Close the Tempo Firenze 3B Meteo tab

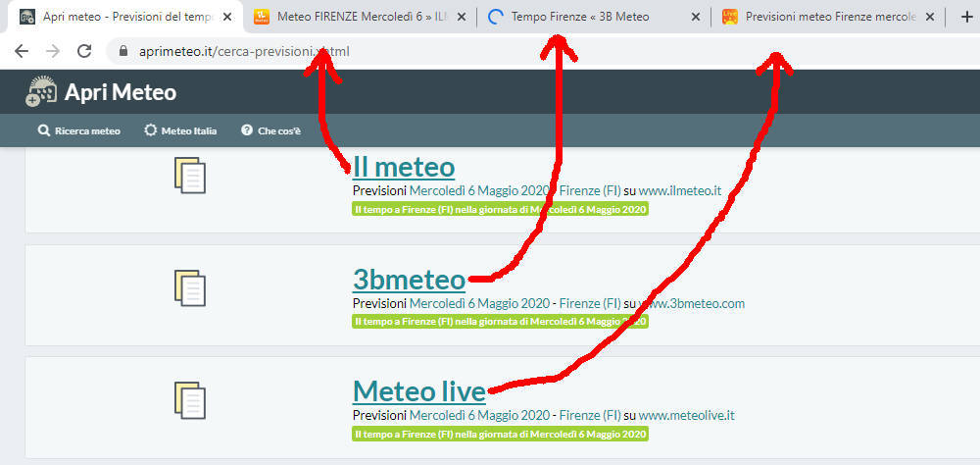coord(696,17)
